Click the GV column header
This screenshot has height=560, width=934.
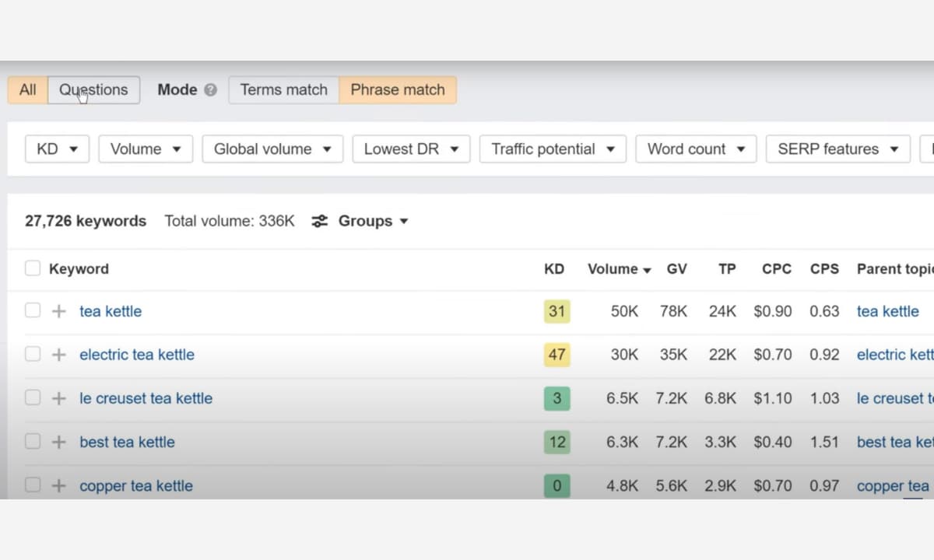tap(677, 269)
